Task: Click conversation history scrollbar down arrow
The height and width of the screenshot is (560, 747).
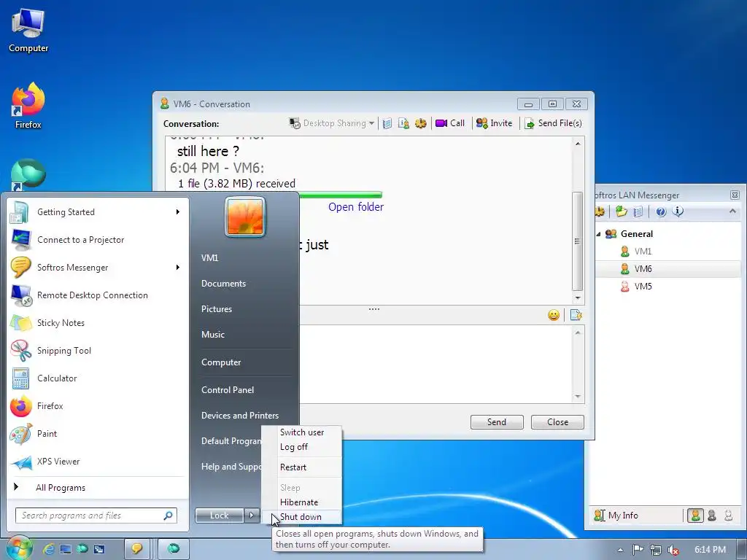Action: pos(578,298)
